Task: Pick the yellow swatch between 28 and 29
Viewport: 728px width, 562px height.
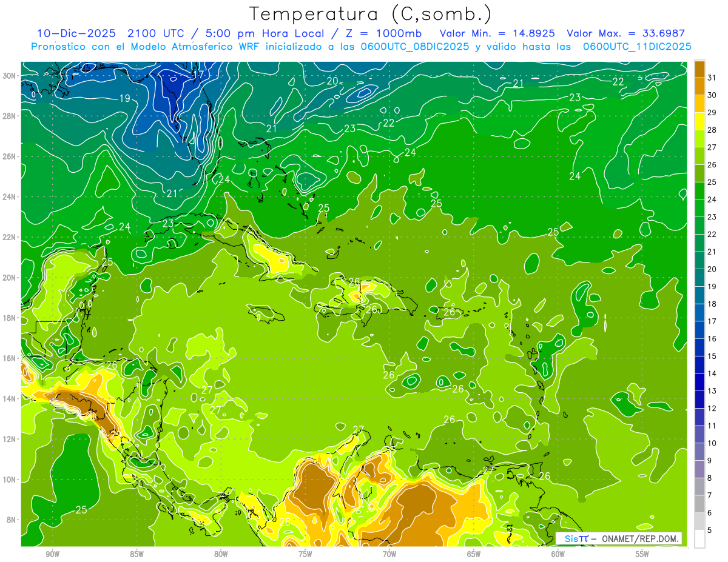Action: (700, 121)
